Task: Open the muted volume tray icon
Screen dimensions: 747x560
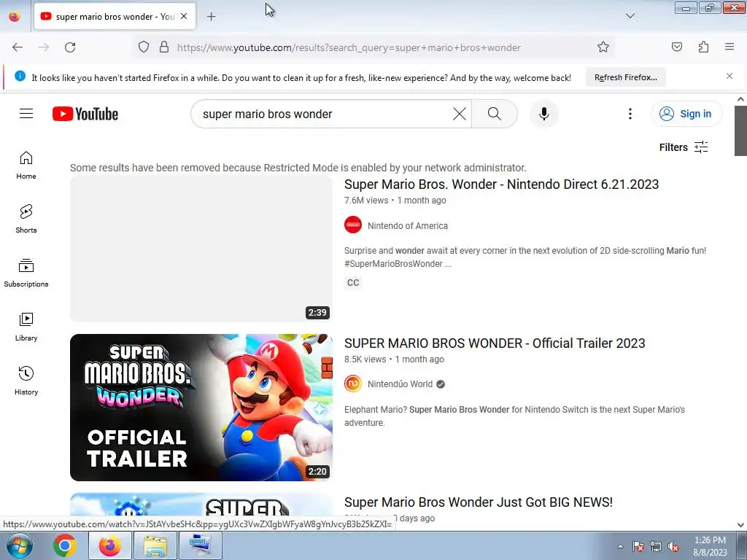Action: [x=673, y=547]
